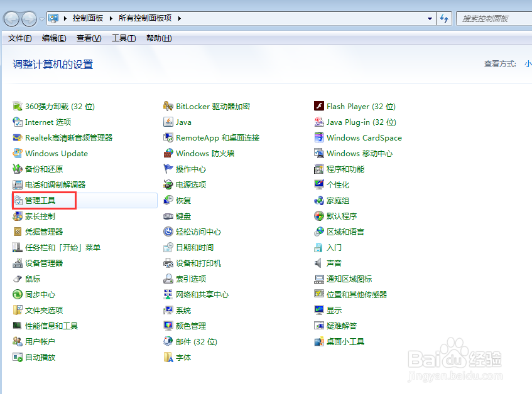
Task: Open the 鼠标 icon
Action: (x=18, y=279)
